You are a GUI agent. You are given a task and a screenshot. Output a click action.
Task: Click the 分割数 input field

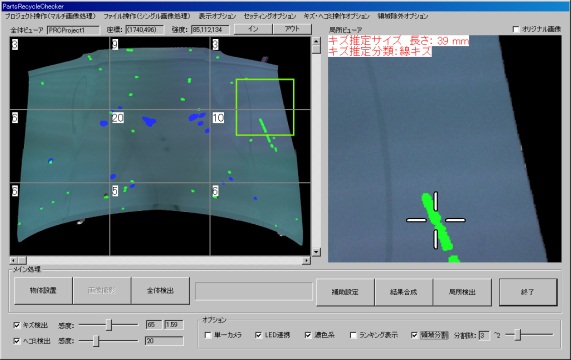tap(484, 335)
